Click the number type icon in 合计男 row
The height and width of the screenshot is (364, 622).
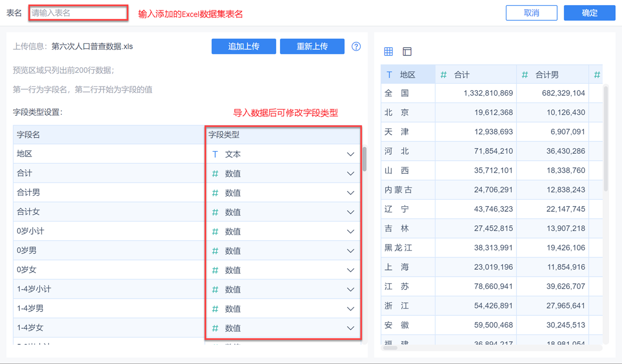point(215,193)
